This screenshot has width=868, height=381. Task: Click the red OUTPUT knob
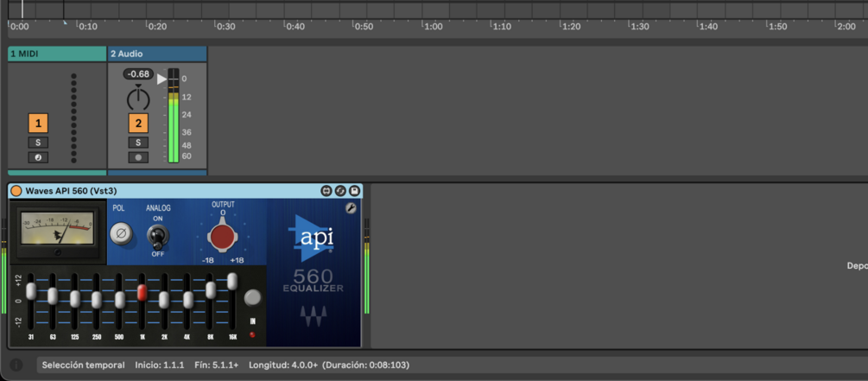223,237
